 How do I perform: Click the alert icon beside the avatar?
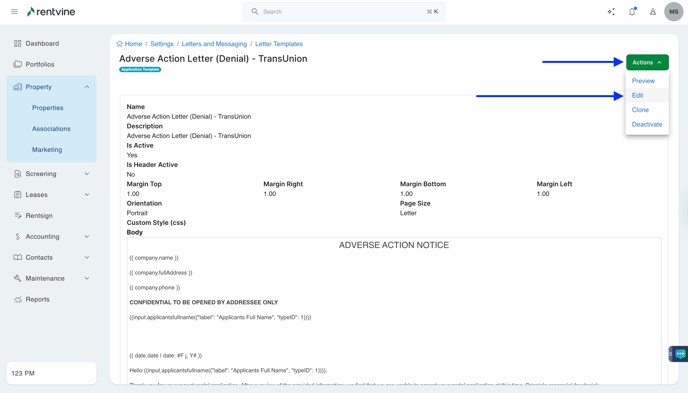click(x=653, y=12)
